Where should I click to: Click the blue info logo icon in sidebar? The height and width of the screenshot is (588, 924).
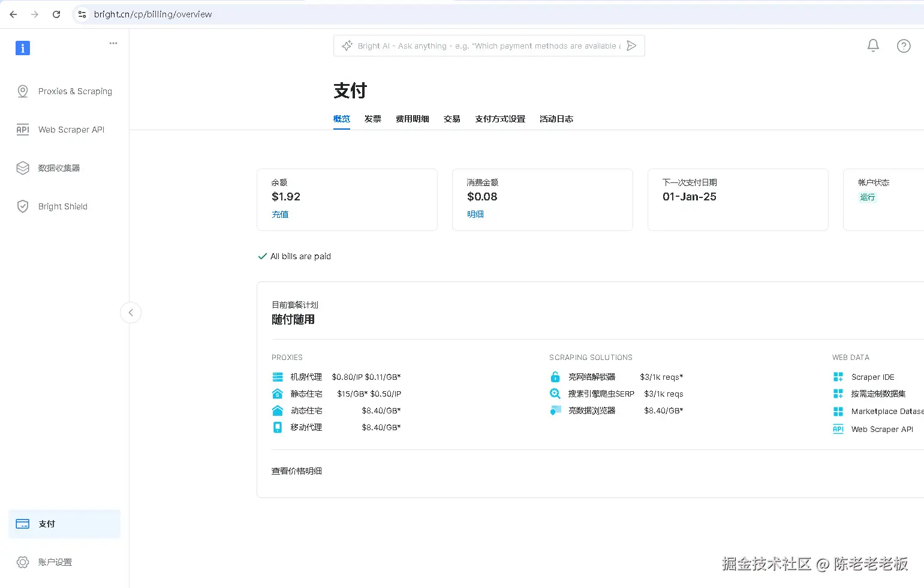tap(23, 48)
